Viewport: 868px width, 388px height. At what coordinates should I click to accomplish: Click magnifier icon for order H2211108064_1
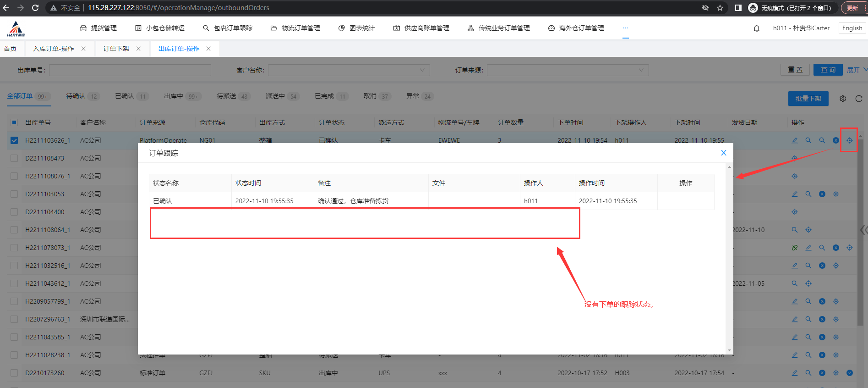[795, 230]
